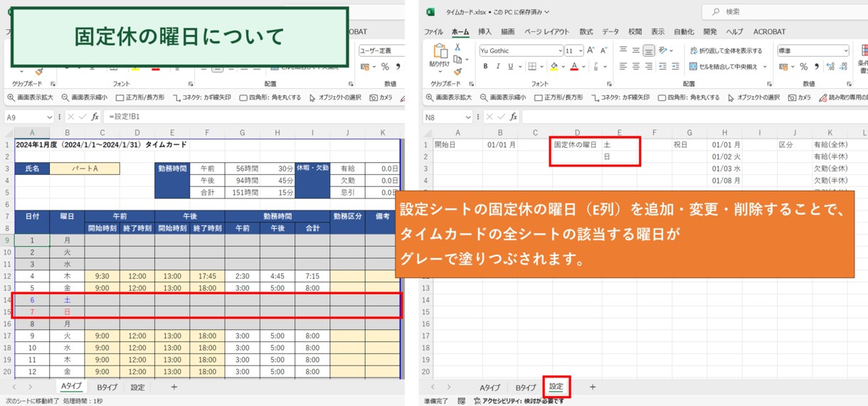The height and width of the screenshot is (406, 868).
Task: Toggle Bold formatting in right window
Action: pos(486,66)
